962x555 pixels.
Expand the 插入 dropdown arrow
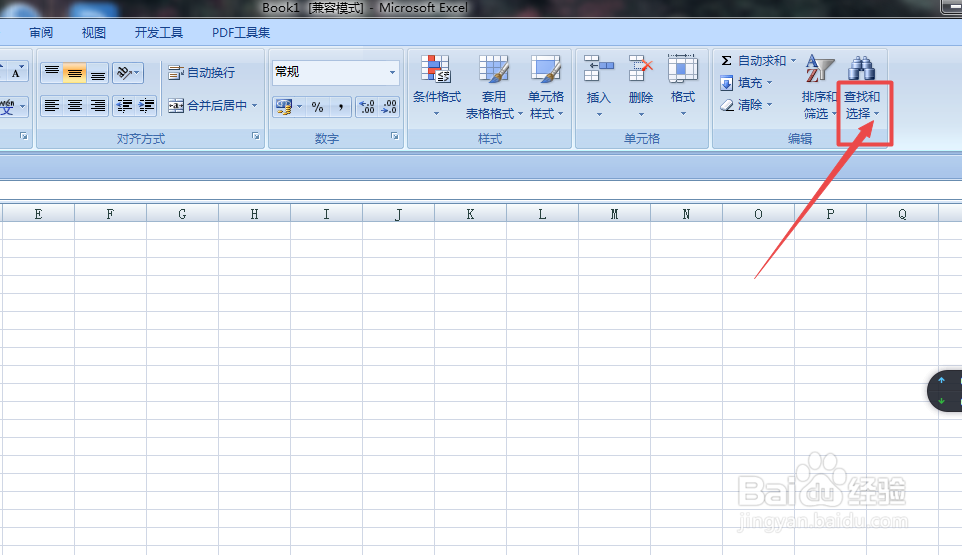599,114
